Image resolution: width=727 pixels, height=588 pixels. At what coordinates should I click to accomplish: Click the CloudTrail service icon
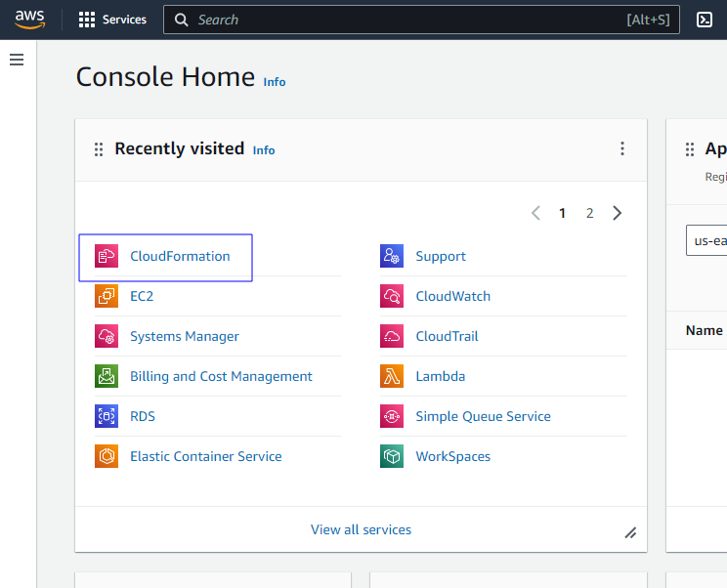(392, 336)
